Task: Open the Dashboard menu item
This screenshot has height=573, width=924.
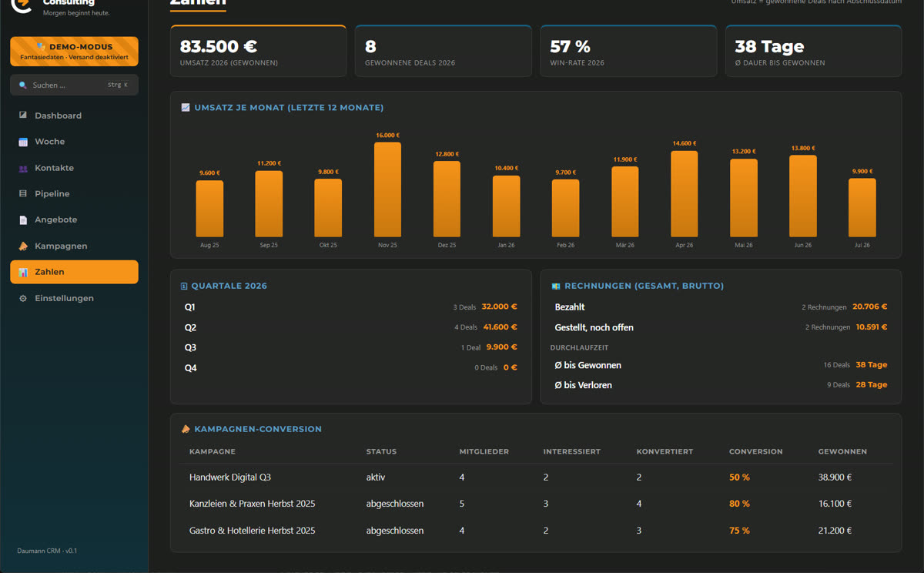Action: (x=74, y=116)
